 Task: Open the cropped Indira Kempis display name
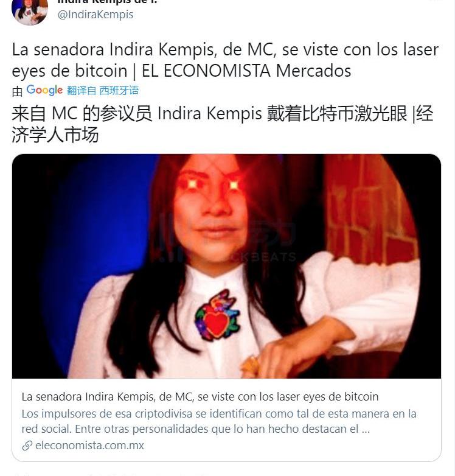[x=107, y=2]
